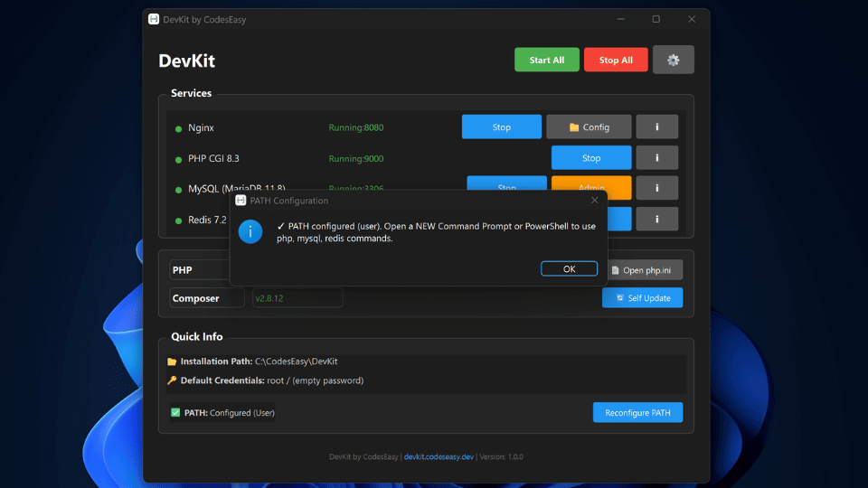This screenshot has width=868, height=488.
Task: Click the root / (empty password) credentials
Action: [315, 380]
